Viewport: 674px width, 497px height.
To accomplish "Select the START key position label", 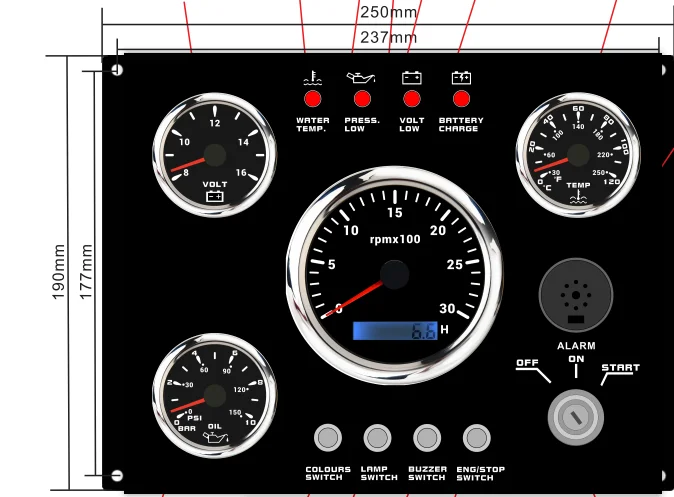I will coord(619,368).
